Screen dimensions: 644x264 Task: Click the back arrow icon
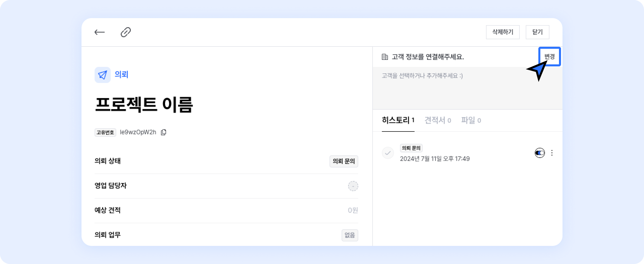point(100,32)
